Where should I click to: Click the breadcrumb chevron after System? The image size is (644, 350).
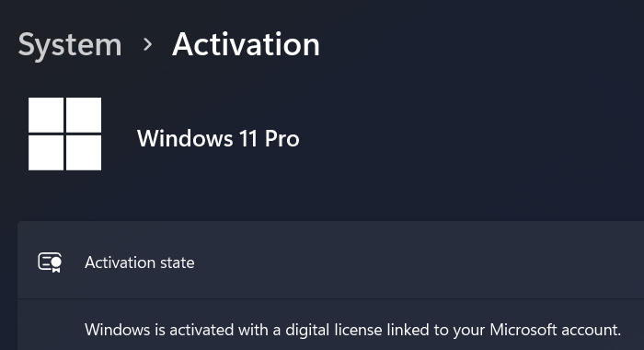pyautogui.click(x=147, y=44)
